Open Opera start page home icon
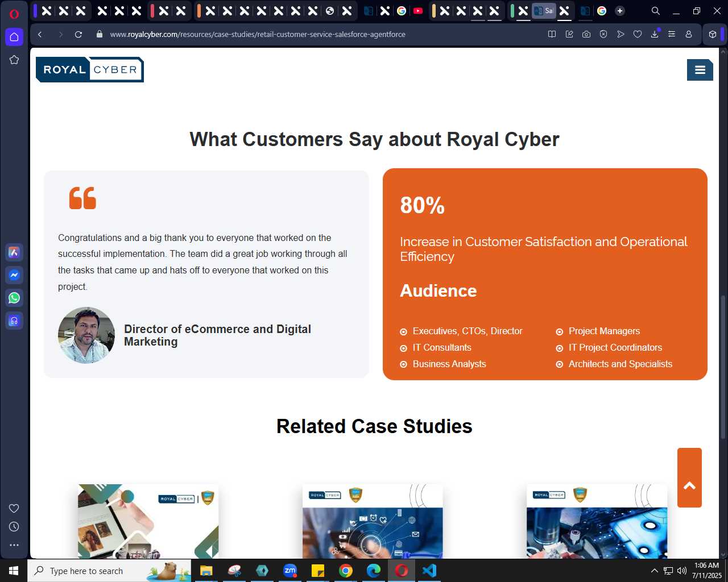The image size is (728, 582). click(14, 37)
